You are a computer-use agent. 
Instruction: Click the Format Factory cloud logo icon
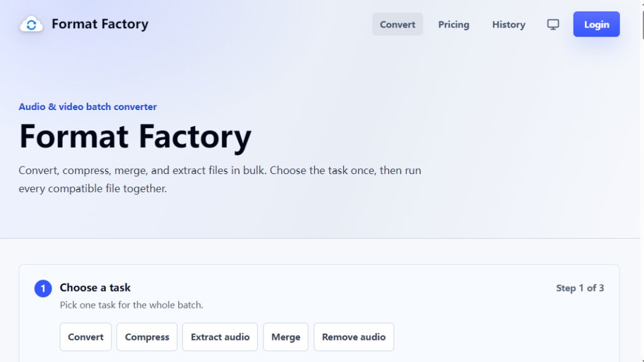(x=31, y=25)
